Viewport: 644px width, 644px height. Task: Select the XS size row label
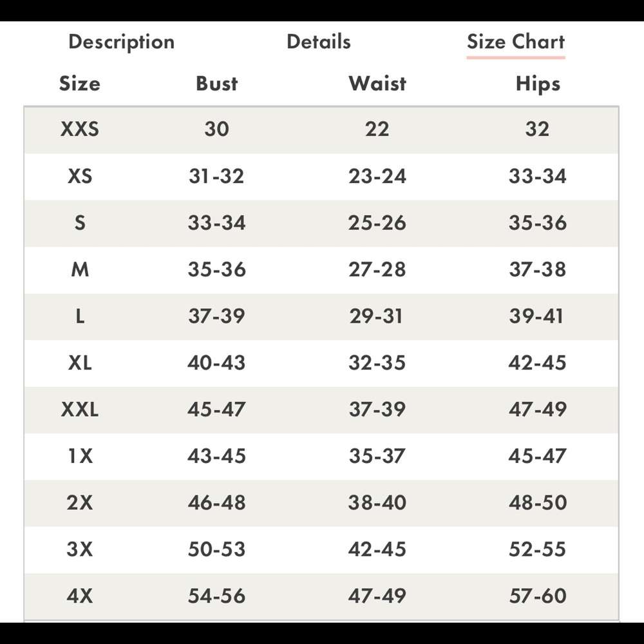[80, 176]
